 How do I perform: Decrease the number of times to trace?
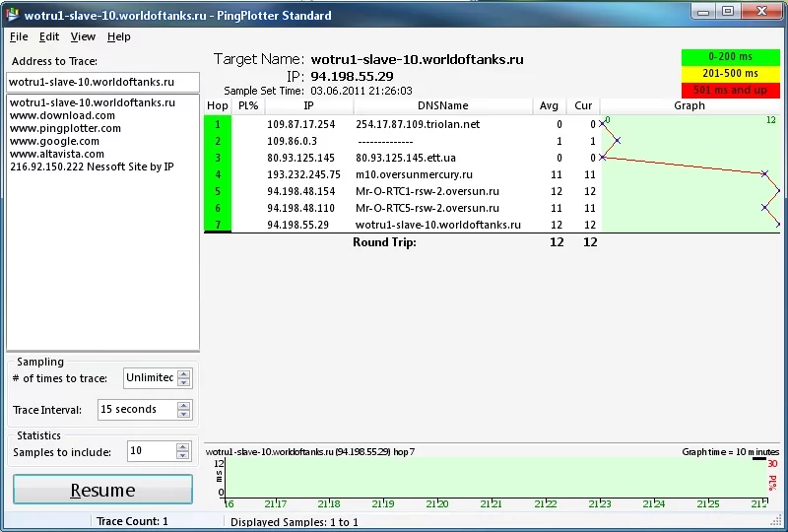pyautogui.click(x=184, y=382)
